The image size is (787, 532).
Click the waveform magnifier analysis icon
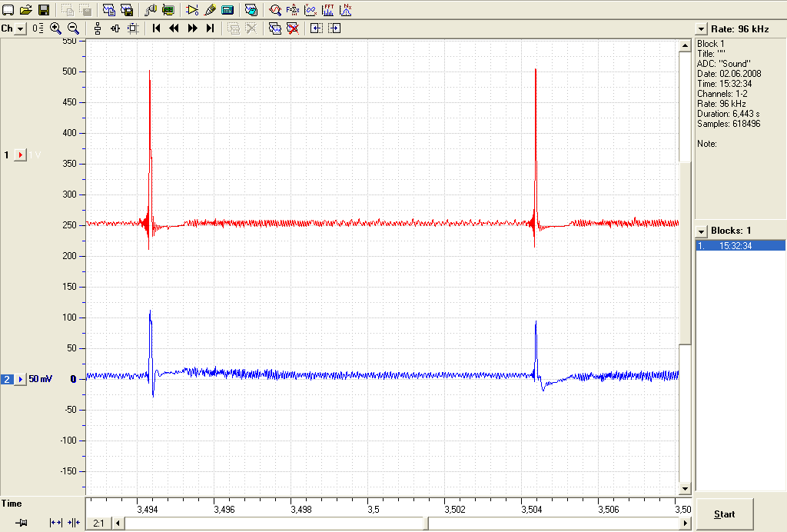tap(274, 9)
